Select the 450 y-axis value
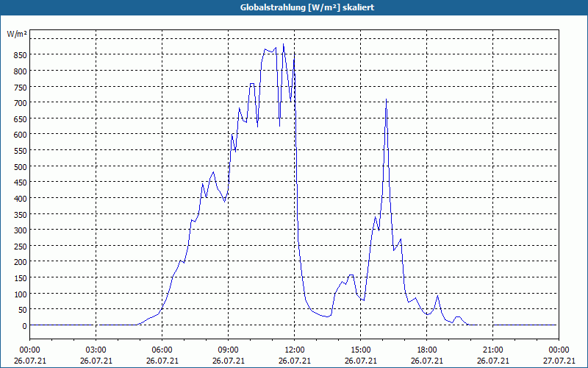Image resolution: width=588 pixels, height=368 pixels. click(20, 182)
